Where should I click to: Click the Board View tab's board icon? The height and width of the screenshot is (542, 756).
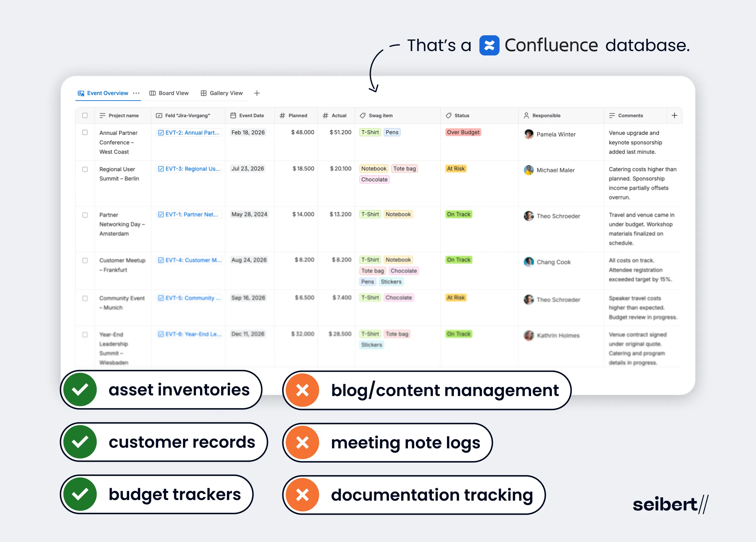click(152, 93)
